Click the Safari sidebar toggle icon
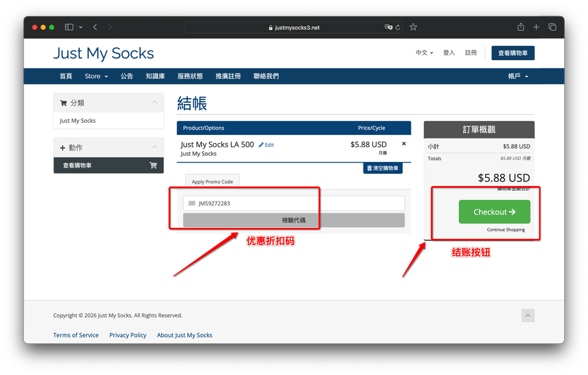 pyautogui.click(x=69, y=27)
